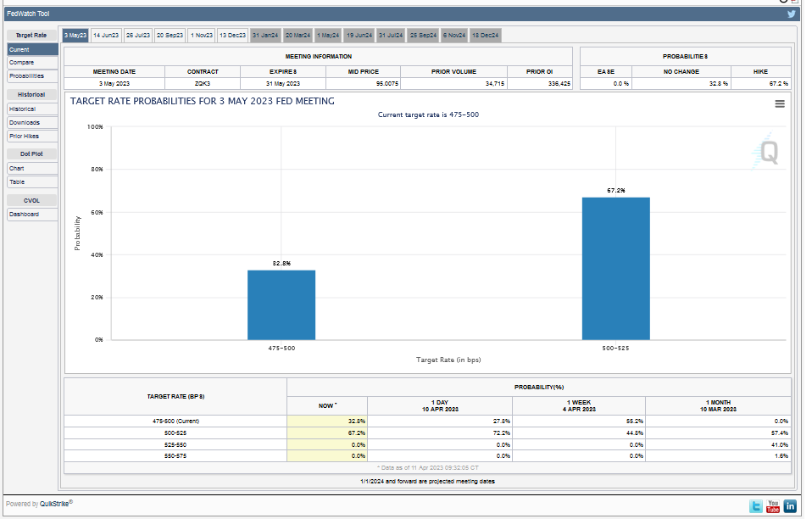The image size is (812, 519).
Task: Select the 6 Nov24 meeting tab
Action: 454,36
